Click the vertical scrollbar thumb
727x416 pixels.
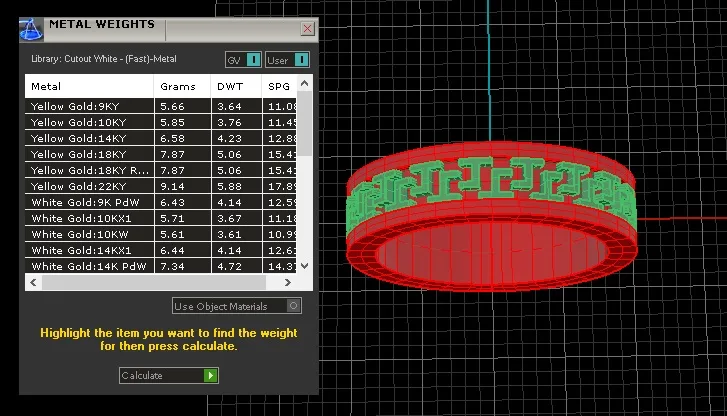click(x=304, y=123)
